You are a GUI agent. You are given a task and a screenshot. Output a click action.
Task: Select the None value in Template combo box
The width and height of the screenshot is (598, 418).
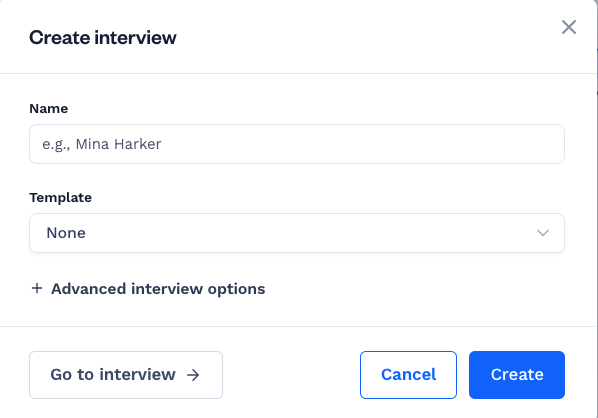66,233
